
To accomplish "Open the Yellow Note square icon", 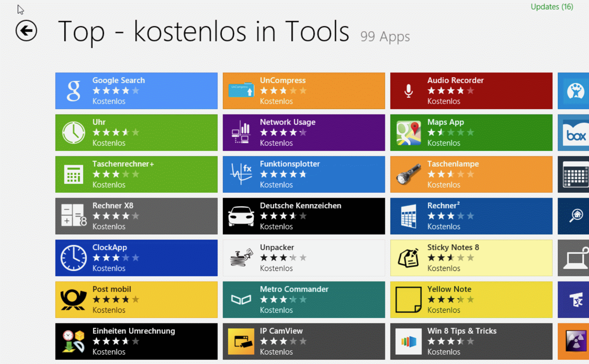I will coord(408,300).
